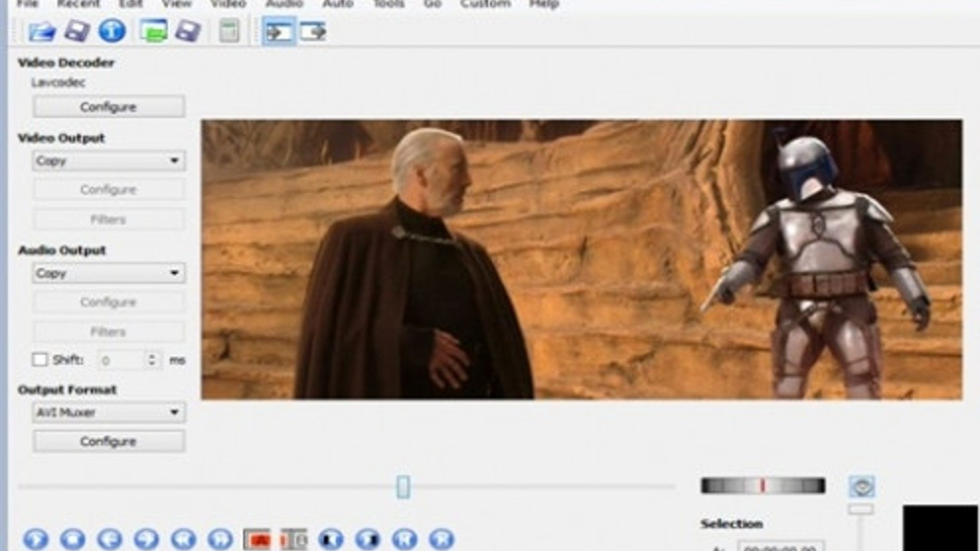This screenshot has width=980, height=551.
Task: Open the Recent menu
Action: [x=79, y=4]
